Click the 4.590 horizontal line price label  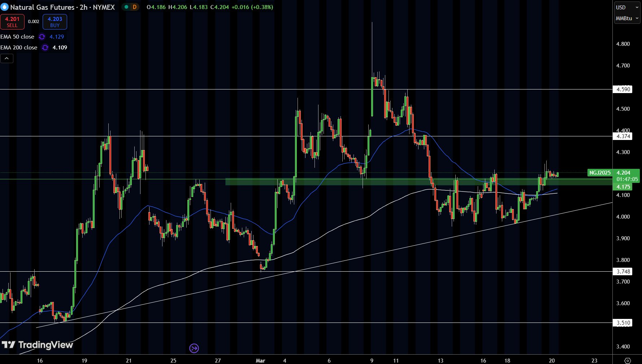(x=623, y=89)
